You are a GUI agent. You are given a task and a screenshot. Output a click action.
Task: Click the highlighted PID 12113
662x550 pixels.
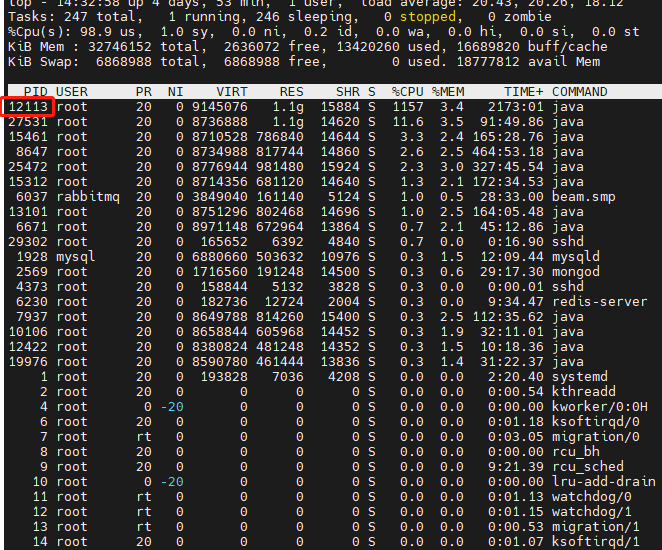click(28, 107)
